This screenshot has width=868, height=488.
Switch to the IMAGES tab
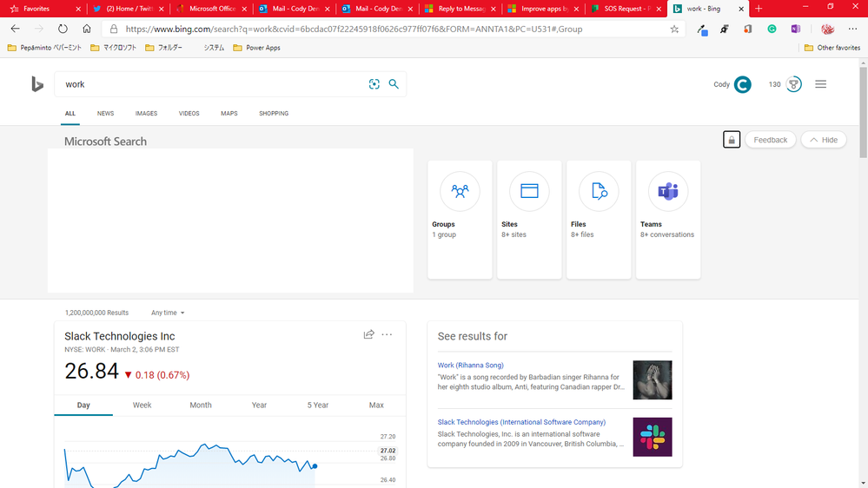coord(146,114)
